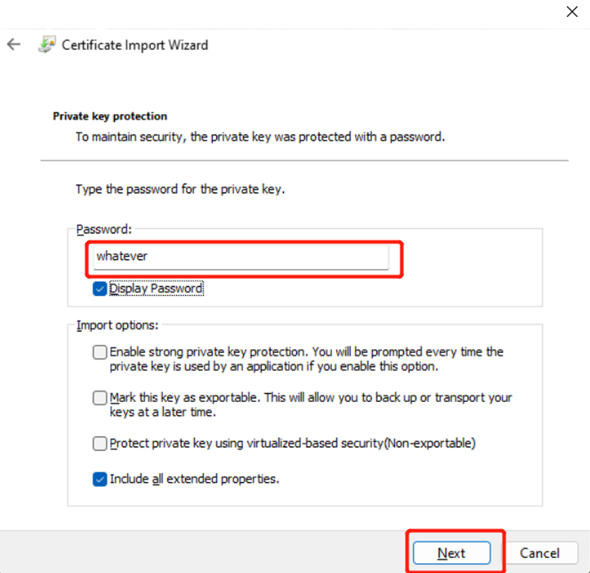Click the 'Certificate Import Wizard' title text
The height and width of the screenshot is (573, 590).
tap(135, 45)
